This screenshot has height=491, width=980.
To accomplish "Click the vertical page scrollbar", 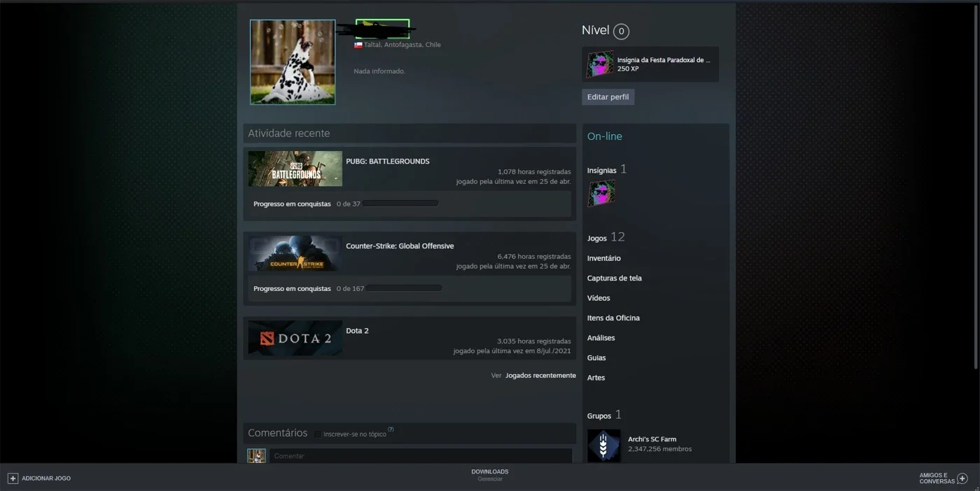I will (976, 187).
